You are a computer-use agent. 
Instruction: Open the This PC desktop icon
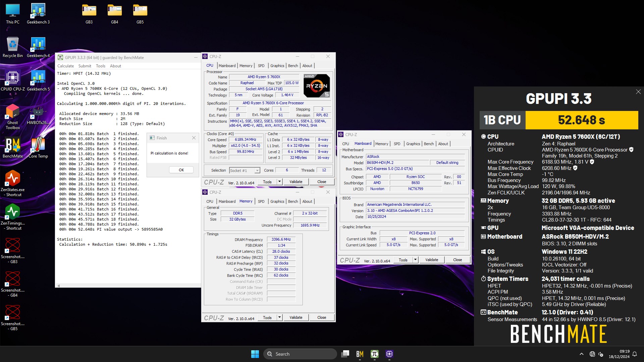[x=13, y=13]
